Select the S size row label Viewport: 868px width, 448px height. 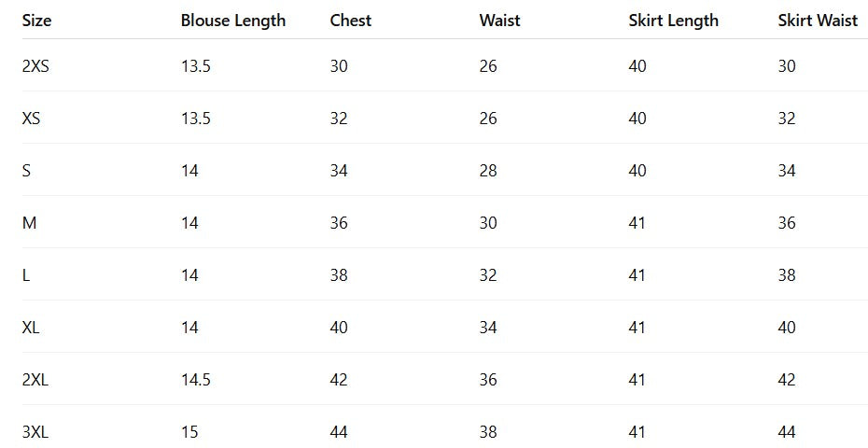[x=25, y=171]
